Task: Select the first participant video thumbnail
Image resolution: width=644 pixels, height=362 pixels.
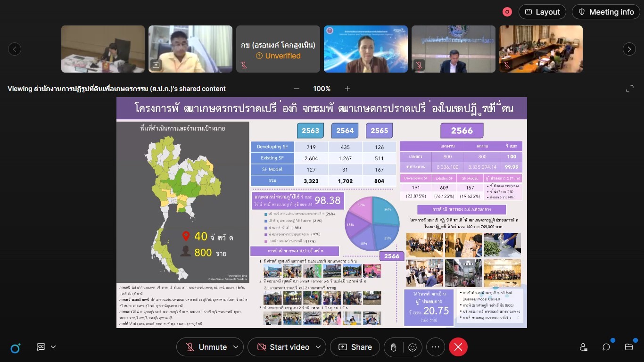Action: [103, 49]
